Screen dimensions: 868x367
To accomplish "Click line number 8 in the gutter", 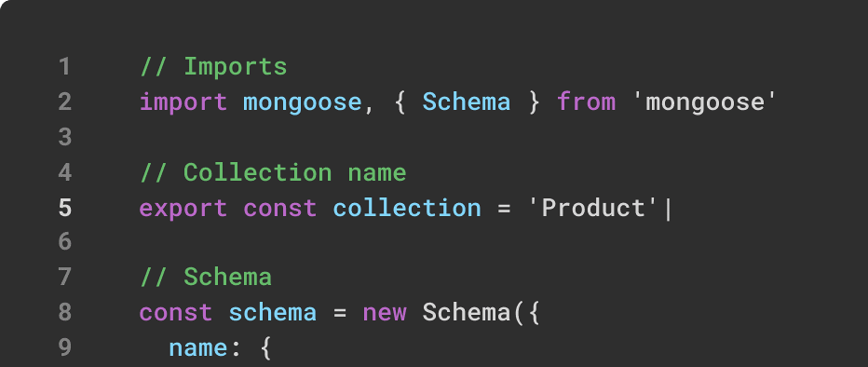I will (x=65, y=313).
